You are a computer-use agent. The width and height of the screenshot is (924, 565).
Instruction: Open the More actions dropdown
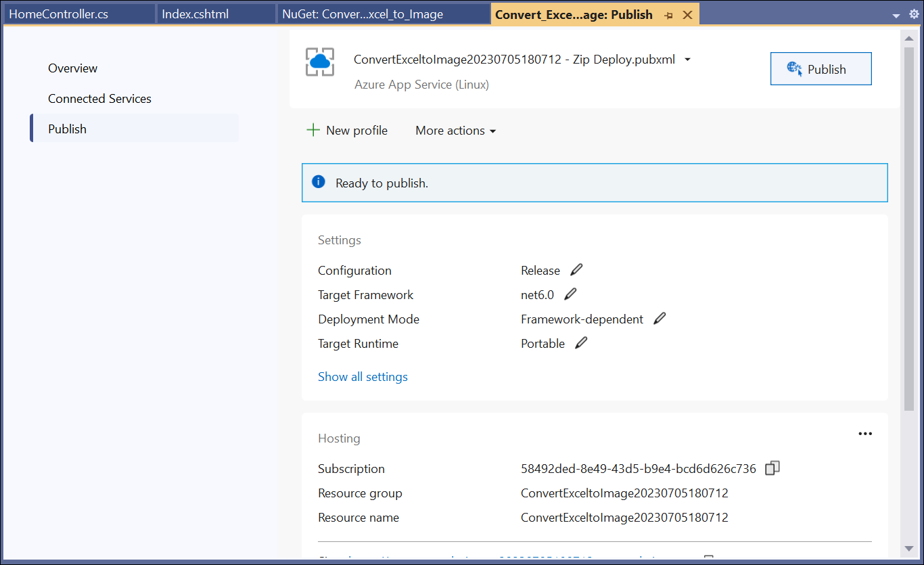point(456,131)
